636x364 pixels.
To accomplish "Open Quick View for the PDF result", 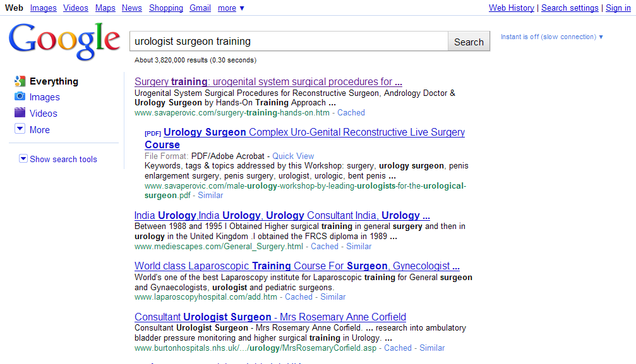I will click(293, 156).
